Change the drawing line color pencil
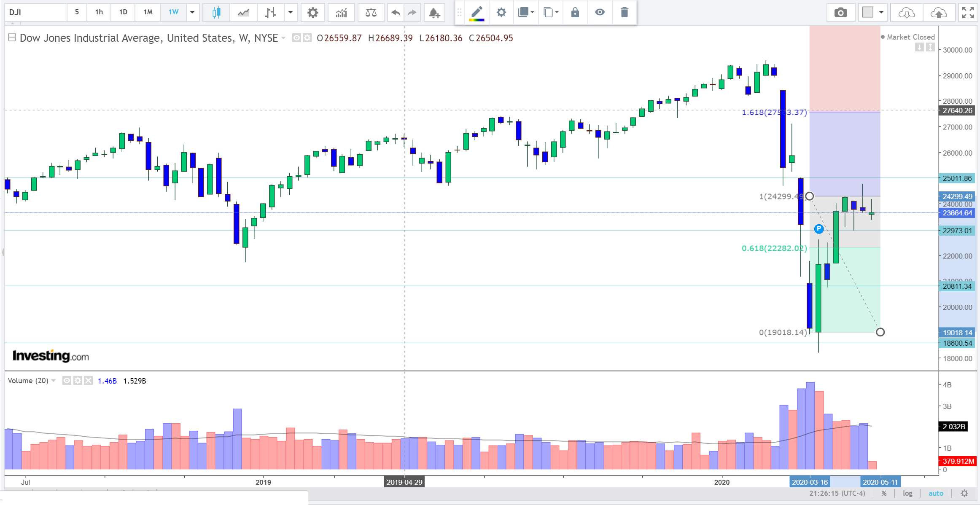The width and height of the screenshot is (980, 505). [x=477, y=12]
